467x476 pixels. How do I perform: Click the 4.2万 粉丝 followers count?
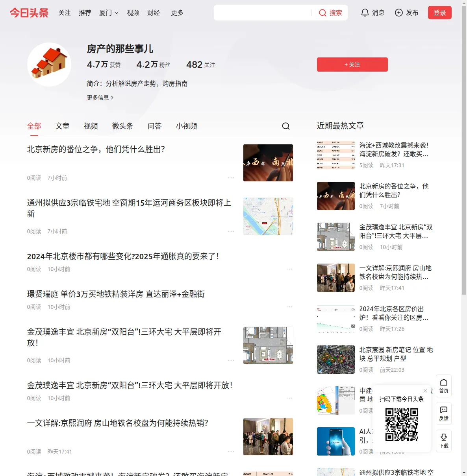(154, 65)
